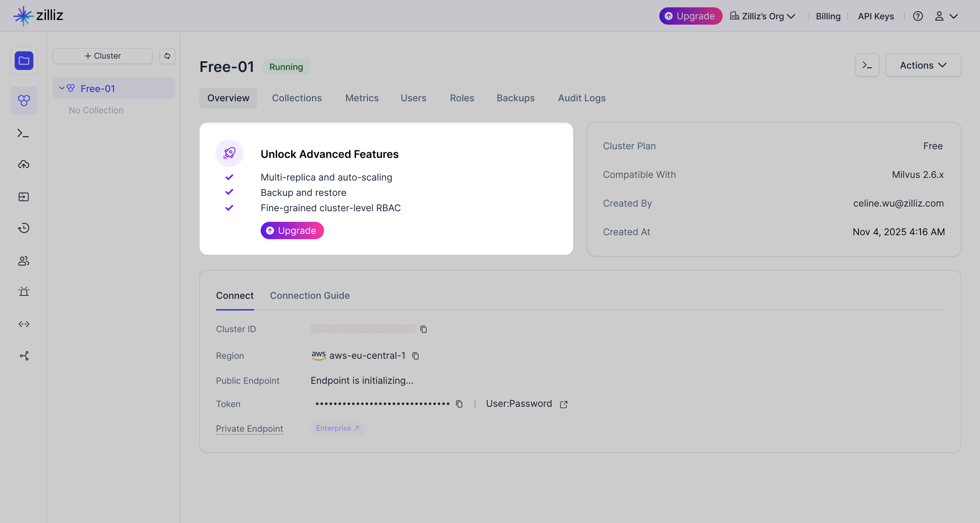Switch to the Connection Guide tab
980x523 pixels.
pos(310,296)
